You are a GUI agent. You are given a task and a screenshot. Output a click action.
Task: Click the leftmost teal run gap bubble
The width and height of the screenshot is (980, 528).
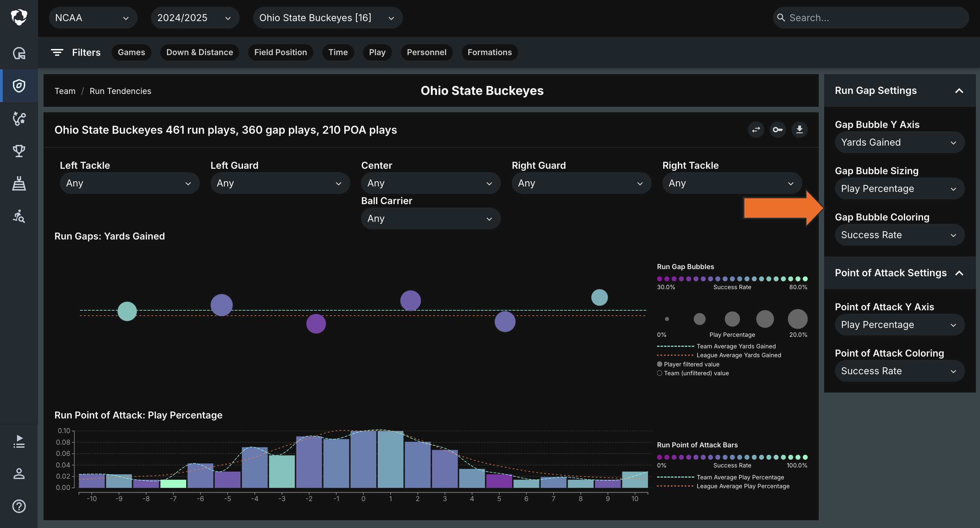click(127, 312)
